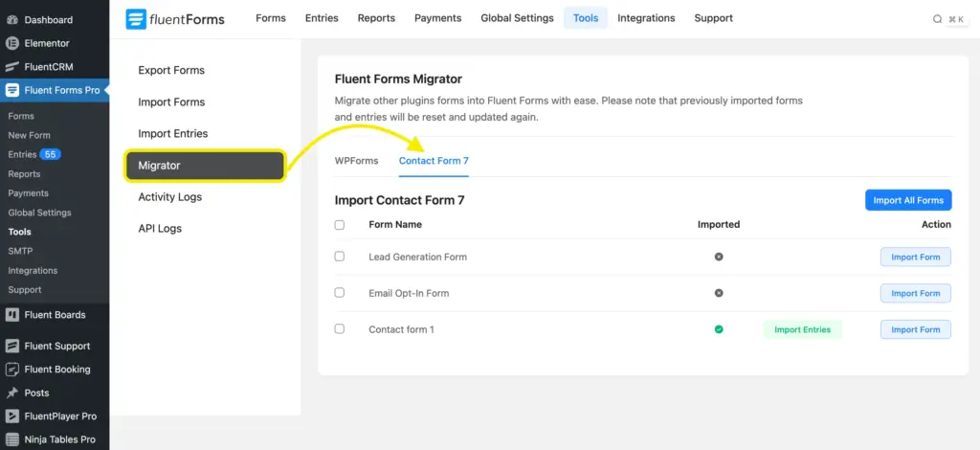
Task: Click the fluentForms logo
Action: click(175, 19)
